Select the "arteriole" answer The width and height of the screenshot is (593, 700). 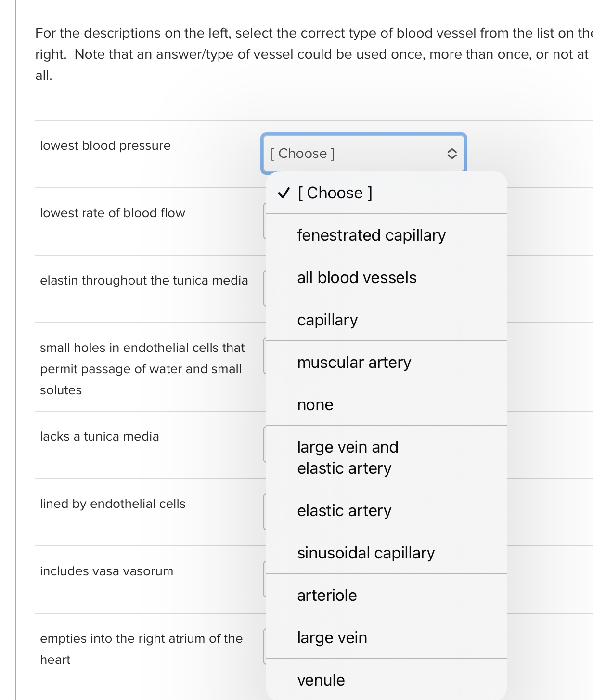[x=327, y=595]
